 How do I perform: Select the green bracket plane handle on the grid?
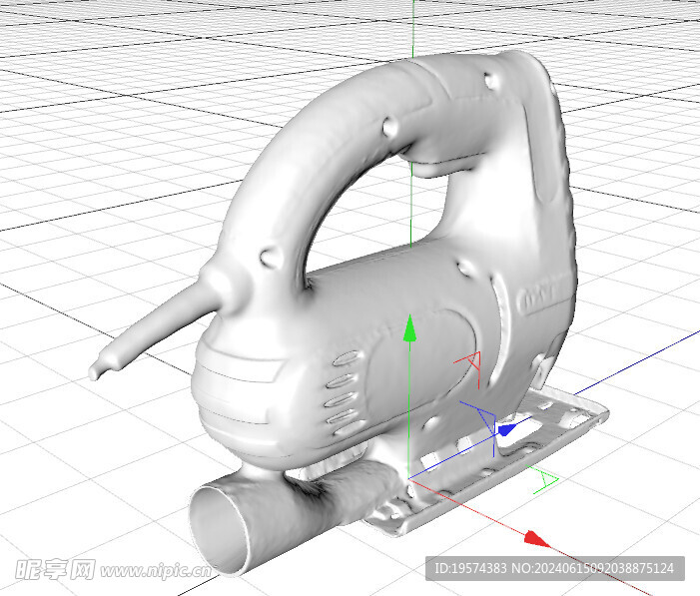(x=543, y=479)
